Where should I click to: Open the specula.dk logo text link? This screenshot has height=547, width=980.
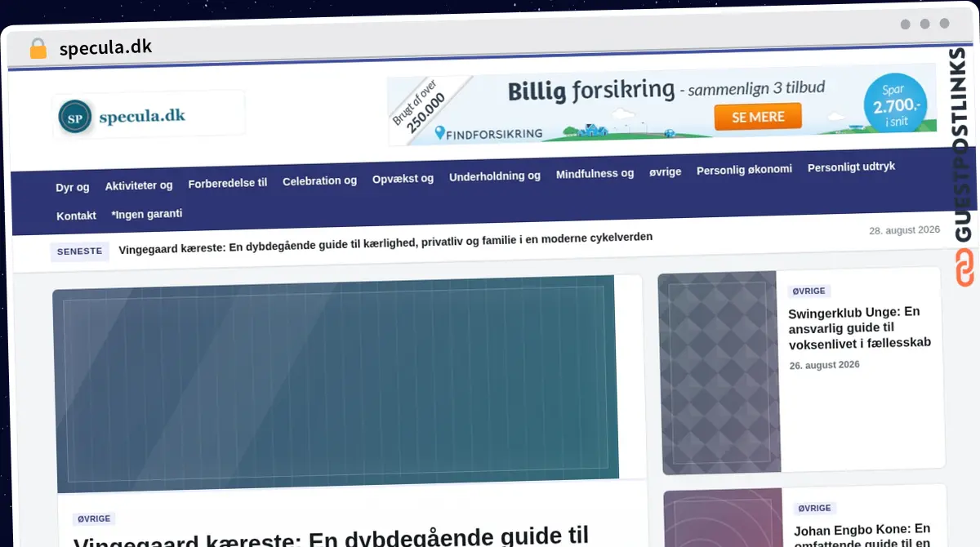click(142, 116)
